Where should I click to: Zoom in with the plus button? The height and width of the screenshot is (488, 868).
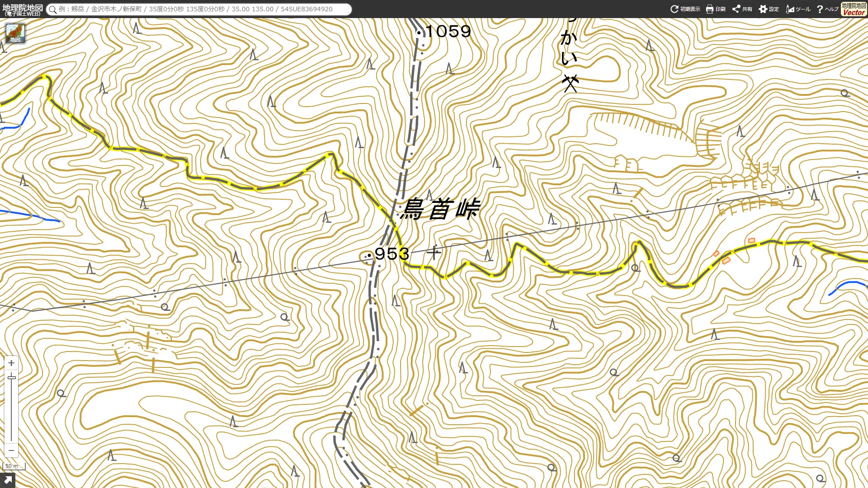(11, 363)
